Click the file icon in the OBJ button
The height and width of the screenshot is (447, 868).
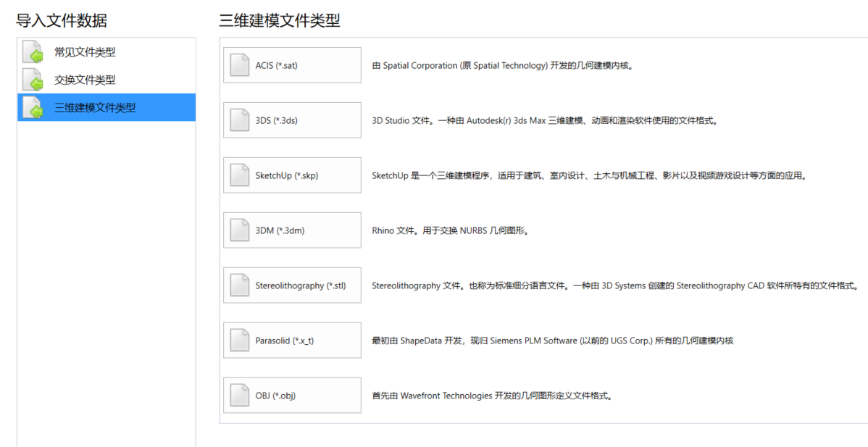click(x=239, y=396)
